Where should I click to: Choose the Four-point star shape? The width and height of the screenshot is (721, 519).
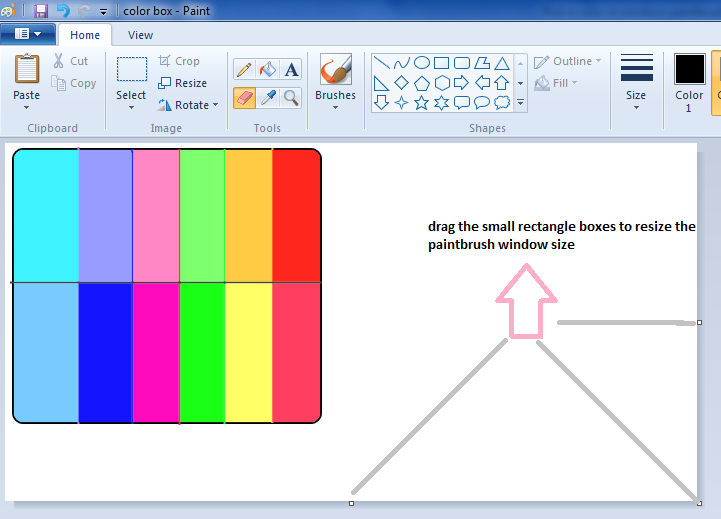401,102
